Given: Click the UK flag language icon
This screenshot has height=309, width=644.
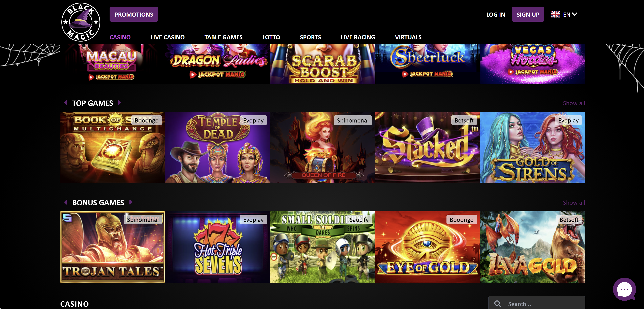Looking at the screenshot, I should coord(555,15).
